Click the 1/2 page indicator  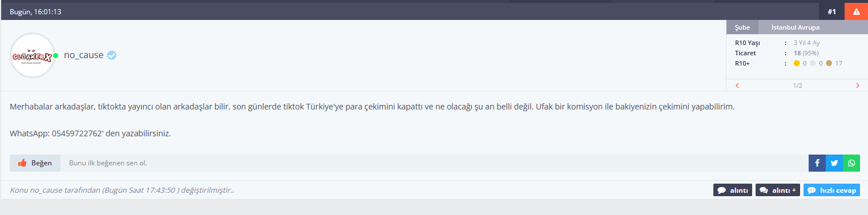coord(797,86)
